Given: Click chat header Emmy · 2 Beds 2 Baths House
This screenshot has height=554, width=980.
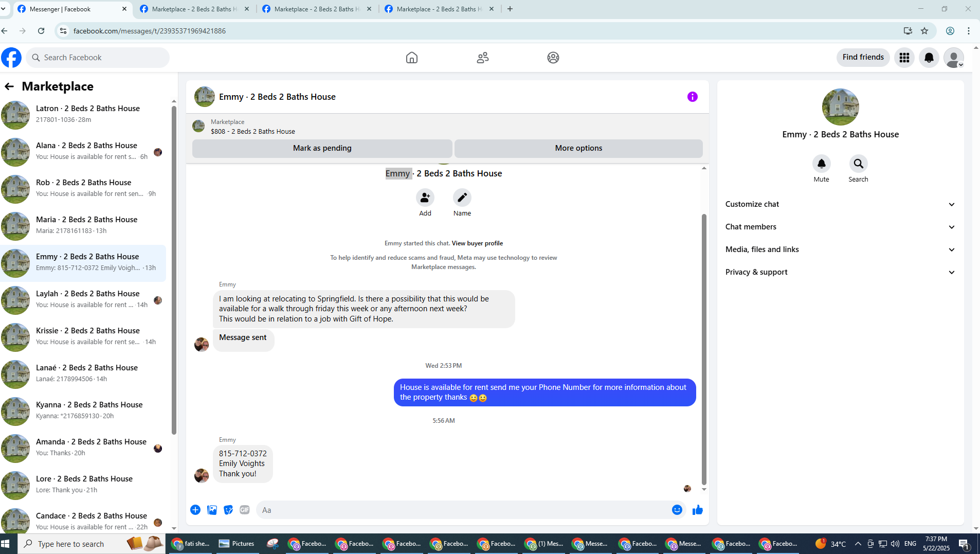Looking at the screenshot, I should 277,97.
